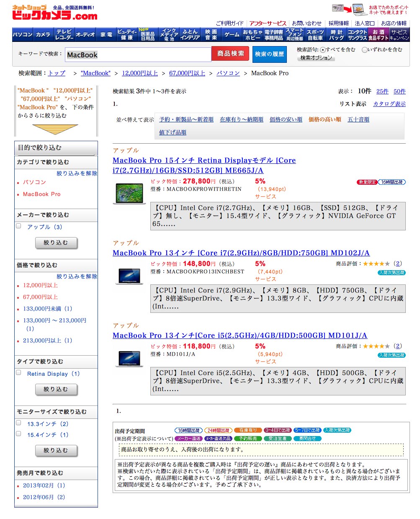
Task: Click the メーカー直送 legend badge
Action: pyautogui.click(x=188, y=439)
